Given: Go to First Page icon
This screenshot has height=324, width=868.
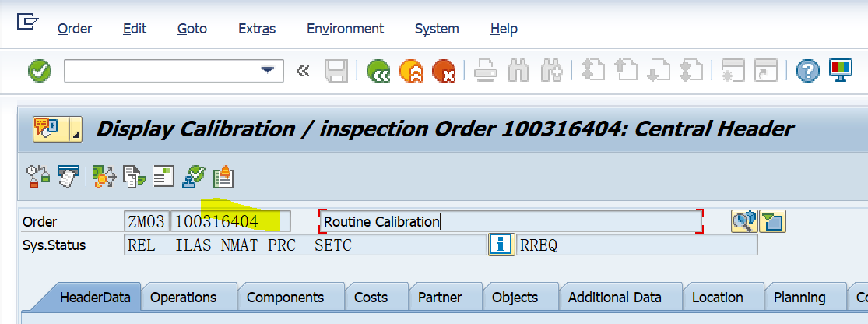Looking at the screenshot, I should [x=592, y=71].
